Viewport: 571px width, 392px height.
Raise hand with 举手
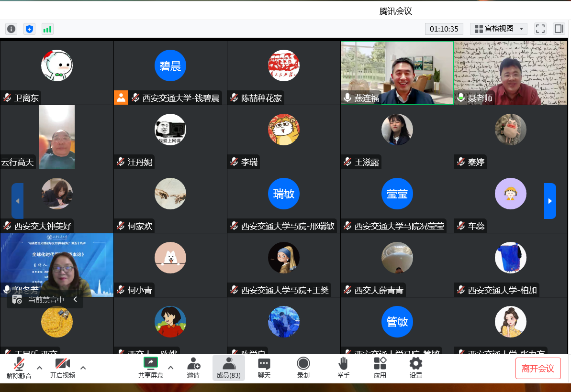pos(343,368)
